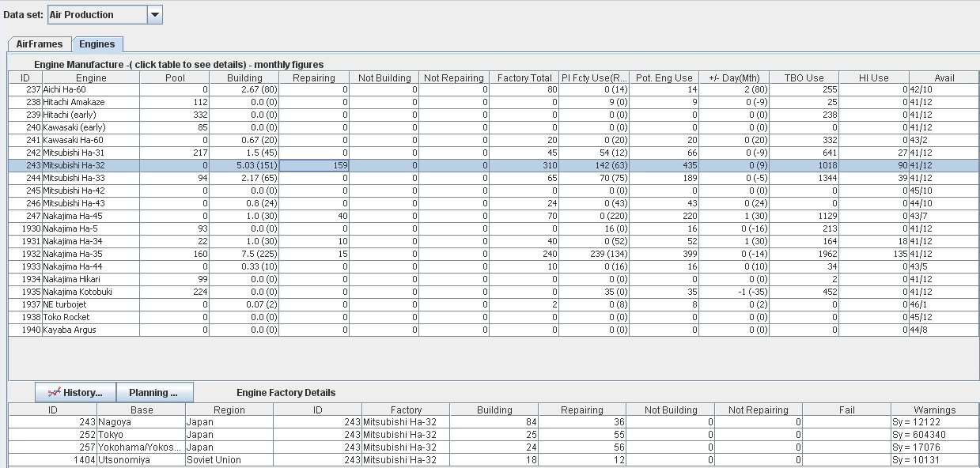Sort by the Pool column header
This screenshot has height=468, width=980.
[x=175, y=77]
